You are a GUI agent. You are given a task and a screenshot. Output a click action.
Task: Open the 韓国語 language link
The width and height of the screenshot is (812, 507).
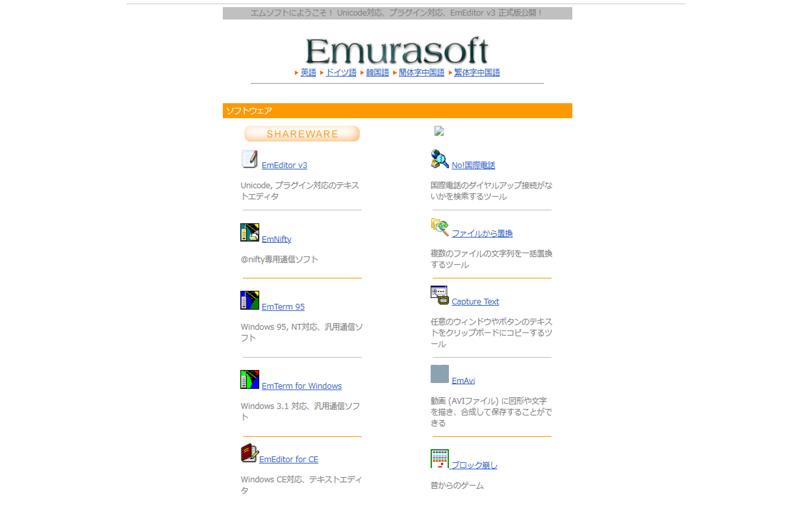pos(377,73)
